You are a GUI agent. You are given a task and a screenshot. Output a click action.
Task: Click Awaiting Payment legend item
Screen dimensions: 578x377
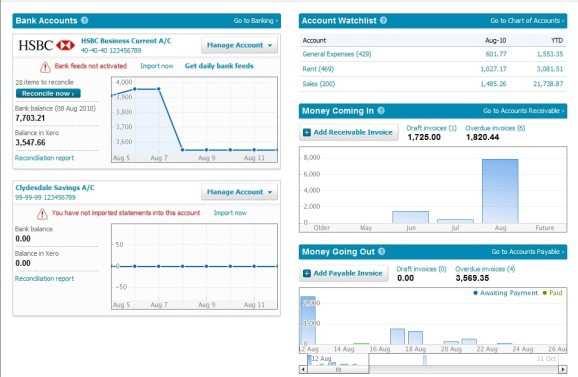[505, 293]
